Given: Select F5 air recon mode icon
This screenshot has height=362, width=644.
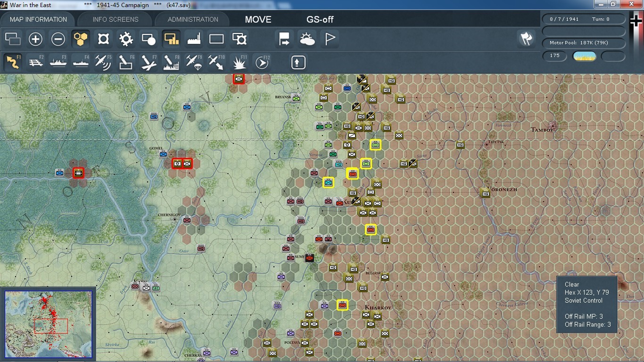Looking at the screenshot, I should [x=103, y=62].
